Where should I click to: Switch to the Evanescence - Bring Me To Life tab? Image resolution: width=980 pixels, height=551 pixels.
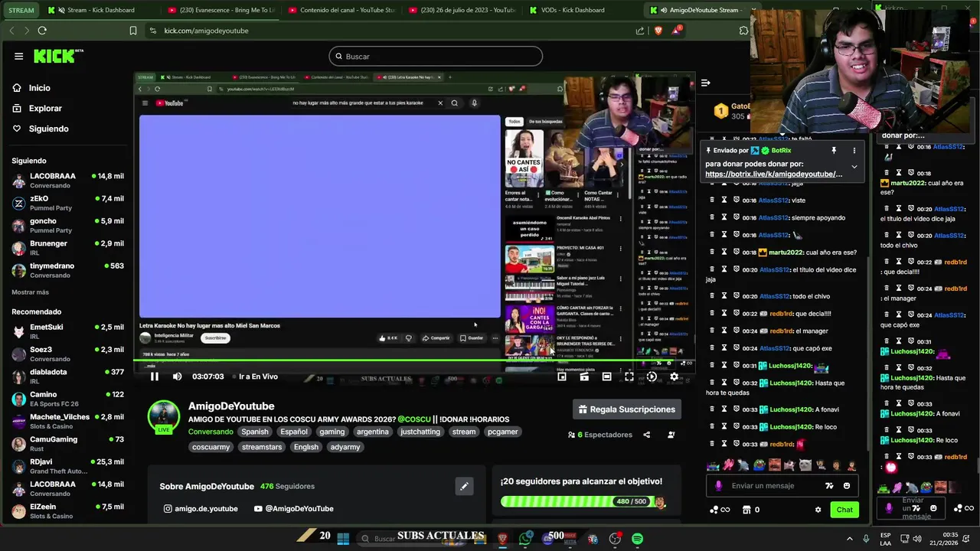coord(223,10)
